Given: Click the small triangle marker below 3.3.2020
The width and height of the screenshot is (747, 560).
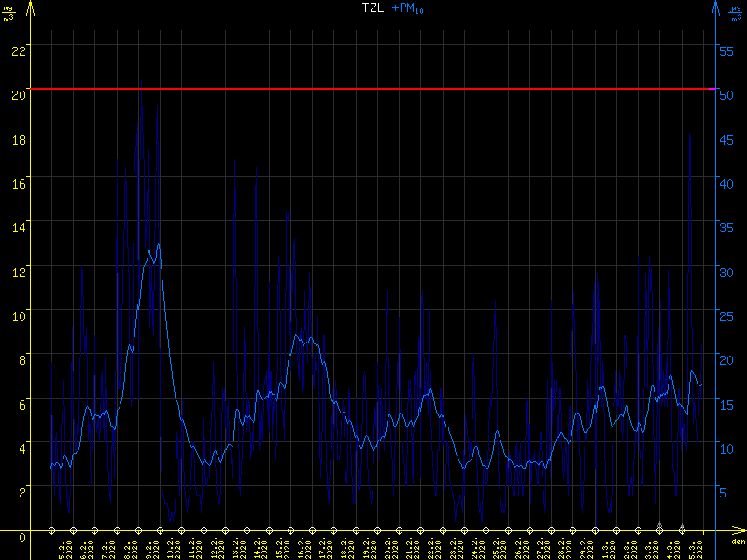Looking at the screenshot, I should pos(660,525).
